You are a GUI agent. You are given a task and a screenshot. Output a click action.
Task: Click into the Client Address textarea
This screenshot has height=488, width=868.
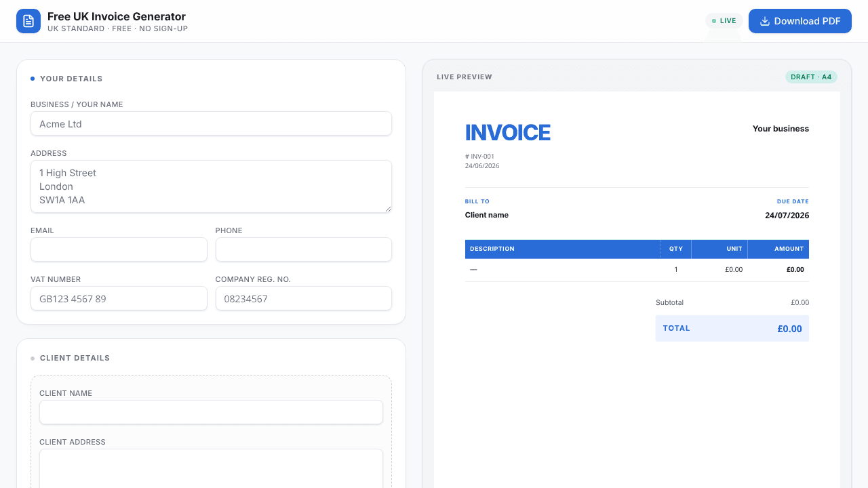[x=211, y=468]
